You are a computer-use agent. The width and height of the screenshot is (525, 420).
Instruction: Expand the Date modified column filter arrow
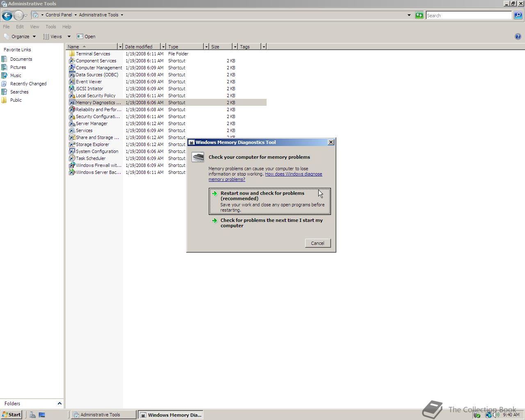[163, 47]
